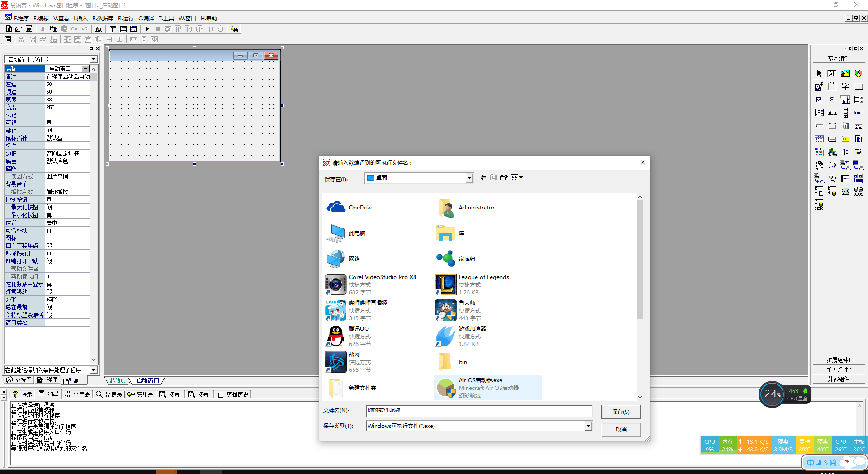Open the 保存类型 file type dropdown
Viewport: 868px width, 474px height.
point(588,426)
